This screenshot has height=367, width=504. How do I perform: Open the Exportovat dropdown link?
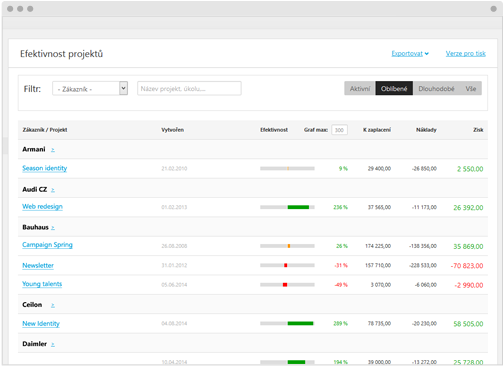[x=410, y=54]
